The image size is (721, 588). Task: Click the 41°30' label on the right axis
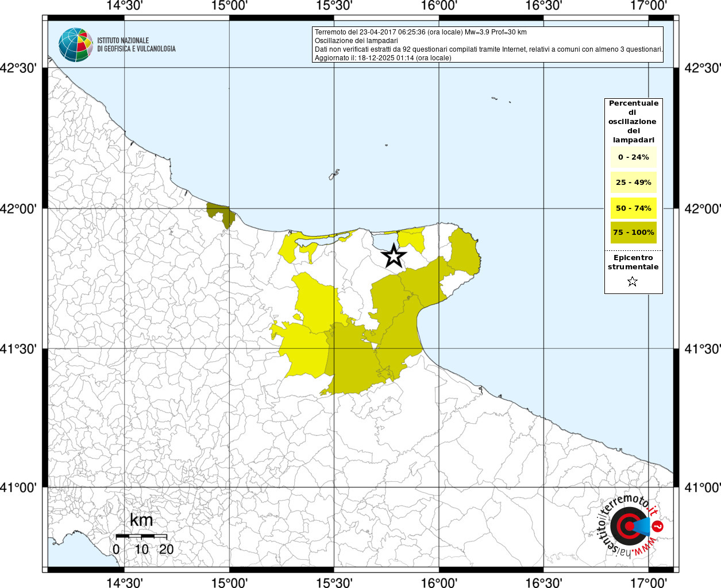[702, 349]
